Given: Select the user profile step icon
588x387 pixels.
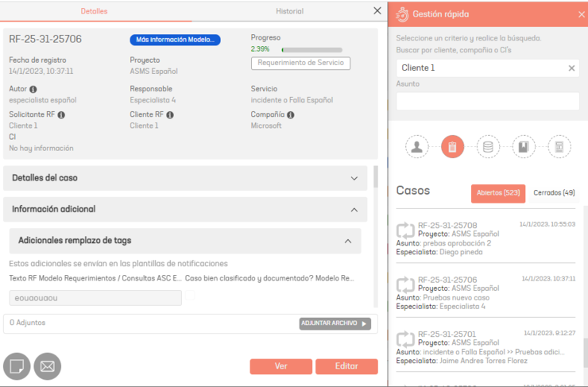Looking at the screenshot, I should (x=416, y=147).
